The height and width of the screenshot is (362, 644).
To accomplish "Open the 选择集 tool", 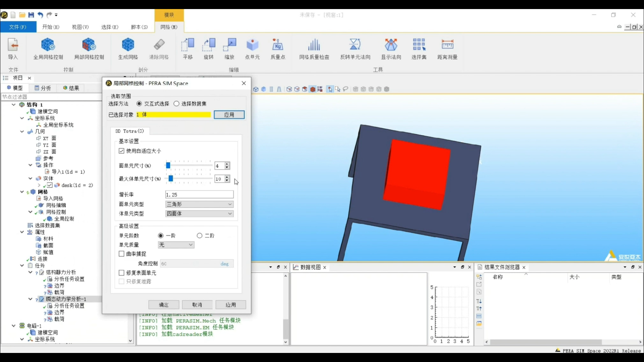I will coord(419,49).
